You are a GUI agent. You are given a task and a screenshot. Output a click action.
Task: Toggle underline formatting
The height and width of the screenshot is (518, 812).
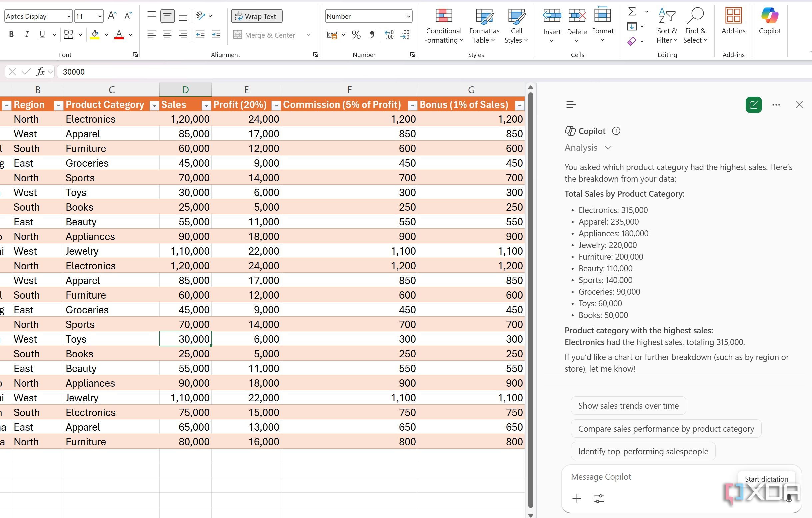(x=42, y=34)
